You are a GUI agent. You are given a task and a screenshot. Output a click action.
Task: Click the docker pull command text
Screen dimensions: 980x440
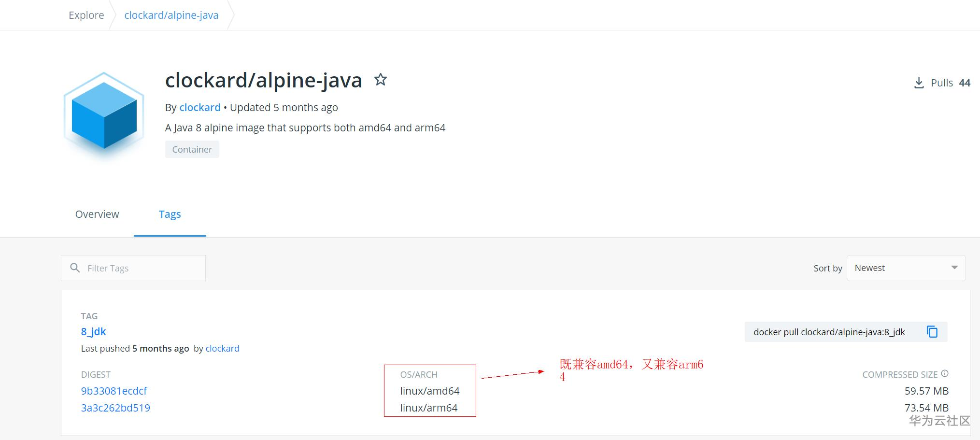[x=829, y=332]
